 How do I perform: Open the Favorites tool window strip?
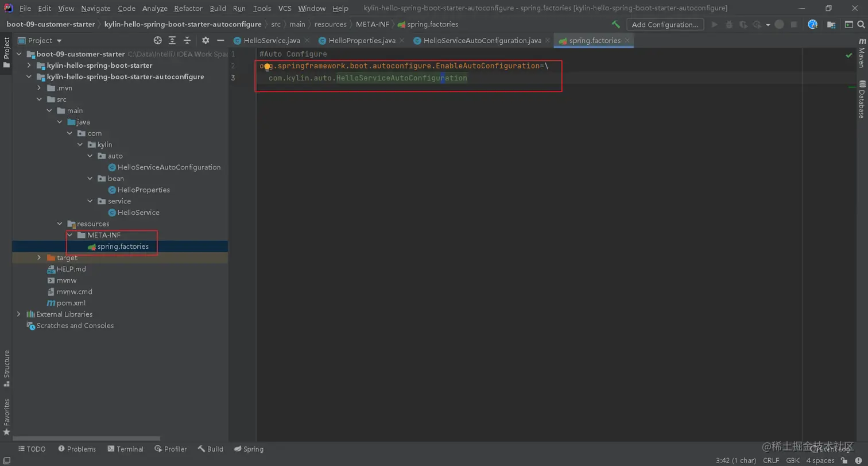point(6,416)
